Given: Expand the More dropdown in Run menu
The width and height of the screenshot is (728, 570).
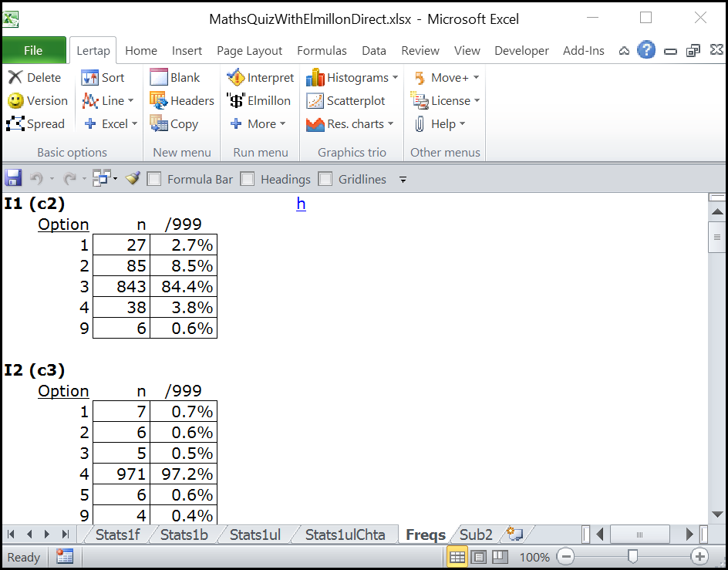Looking at the screenshot, I should (x=282, y=123).
